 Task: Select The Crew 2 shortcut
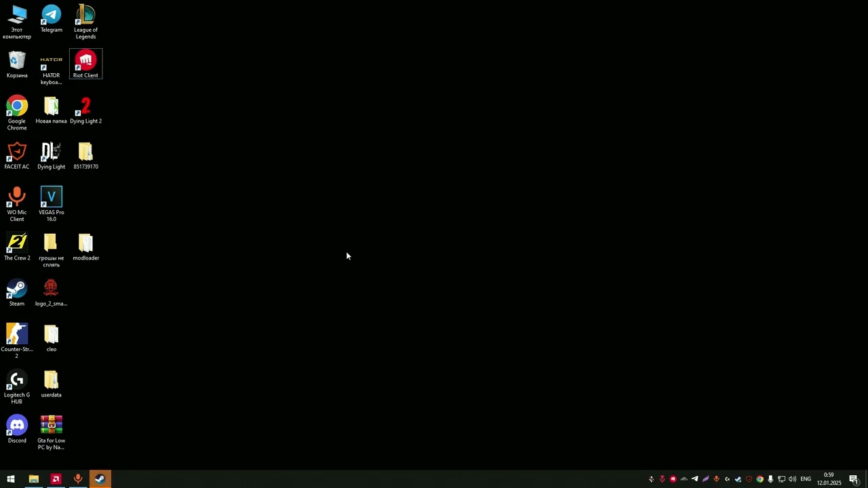click(17, 247)
